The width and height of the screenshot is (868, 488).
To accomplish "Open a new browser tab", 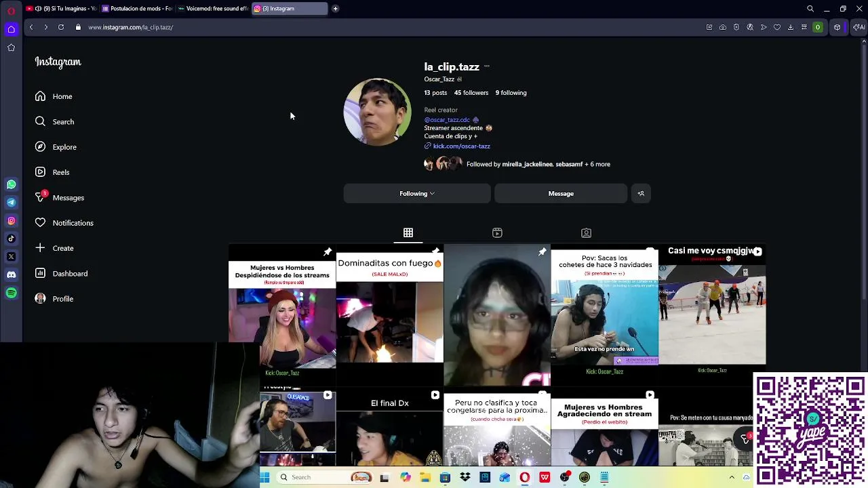I will click(335, 9).
